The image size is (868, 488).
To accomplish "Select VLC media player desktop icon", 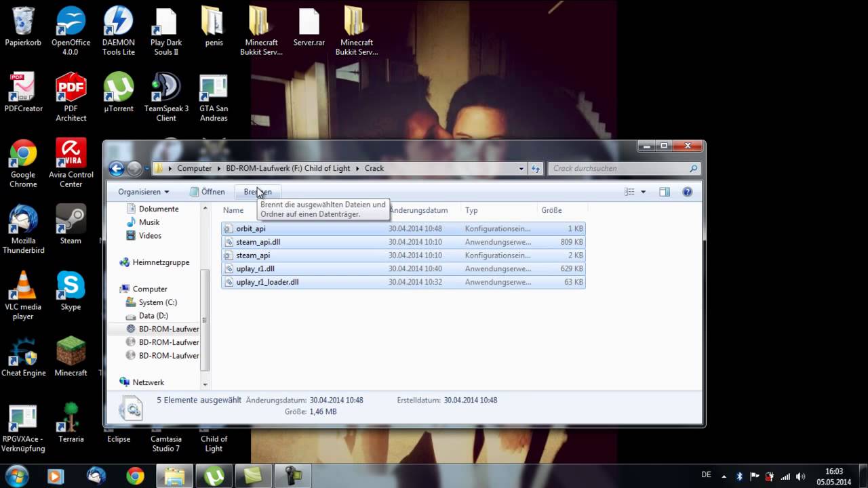I will point(23,296).
